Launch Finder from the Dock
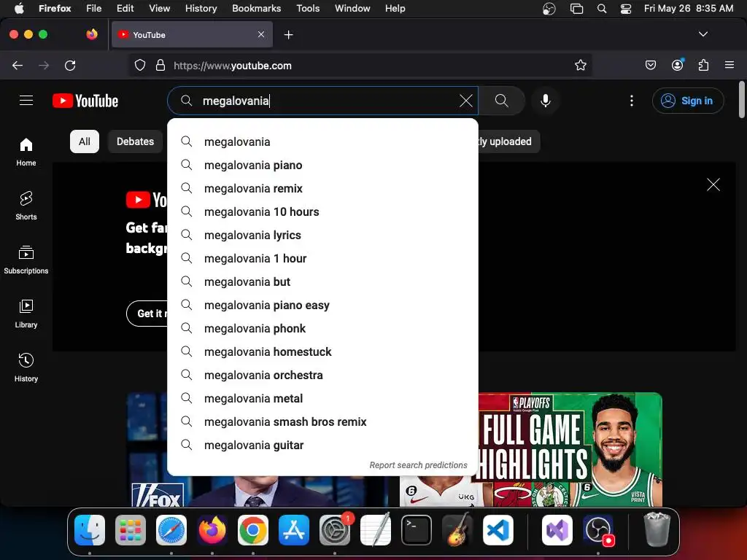 point(90,530)
